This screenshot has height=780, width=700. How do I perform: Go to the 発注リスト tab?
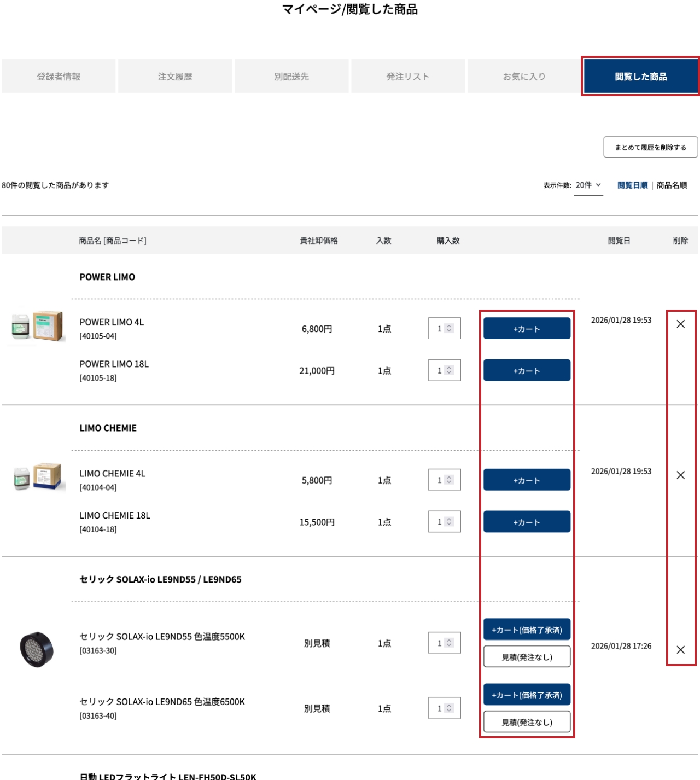click(407, 77)
